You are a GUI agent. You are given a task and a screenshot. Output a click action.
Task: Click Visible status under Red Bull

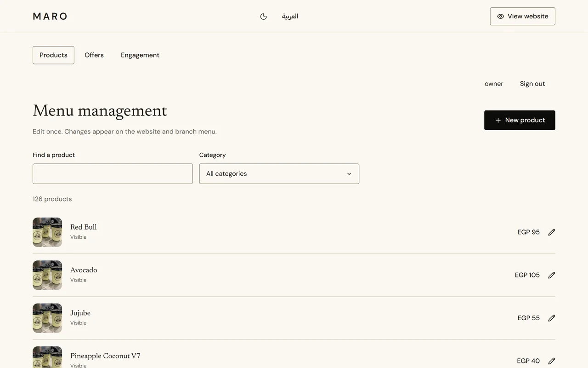click(x=78, y=237)
